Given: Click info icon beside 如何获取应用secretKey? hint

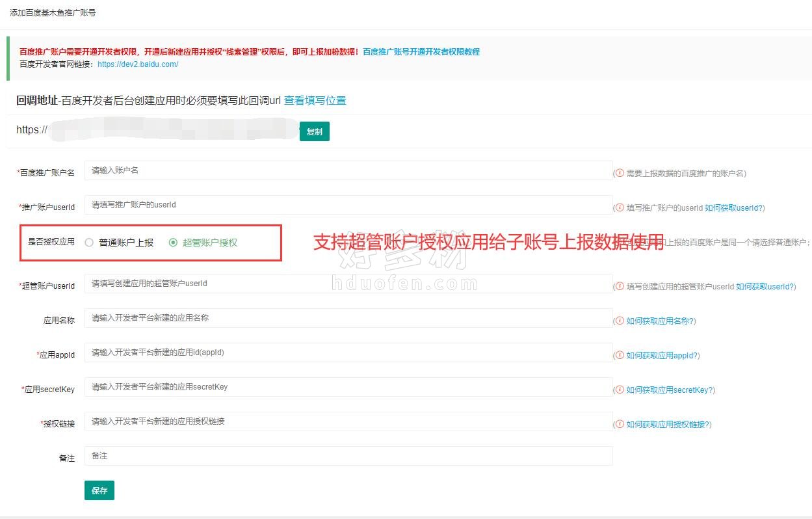Looking at the screenshot, I should (620, 390).
